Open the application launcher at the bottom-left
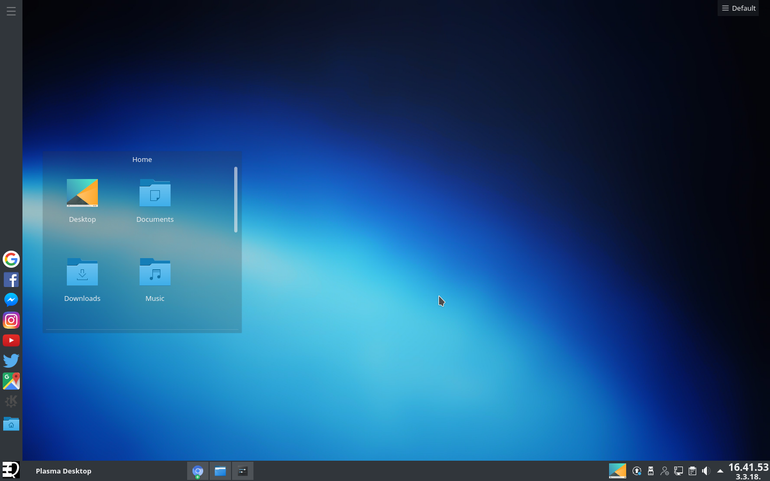 (x=10, y=470)
